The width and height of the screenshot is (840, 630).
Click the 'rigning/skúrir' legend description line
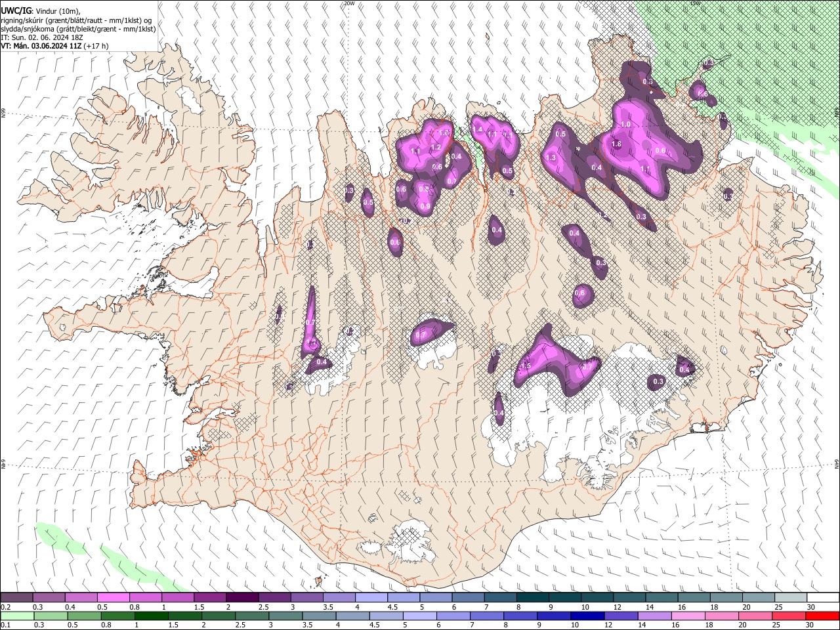76,20
